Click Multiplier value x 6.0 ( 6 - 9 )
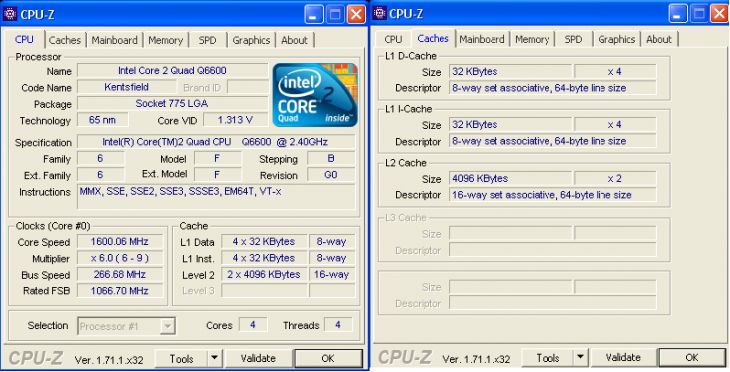The width and height of the screenshot is (730, 372). (x=120, y=258)
